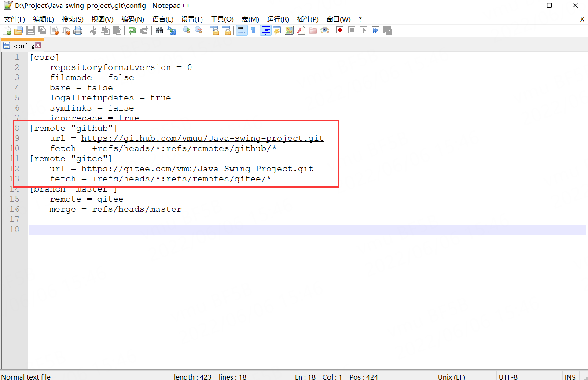
Task: Toggle the indent guide icon
Action: pyautogui.click(x=265, y=30)
